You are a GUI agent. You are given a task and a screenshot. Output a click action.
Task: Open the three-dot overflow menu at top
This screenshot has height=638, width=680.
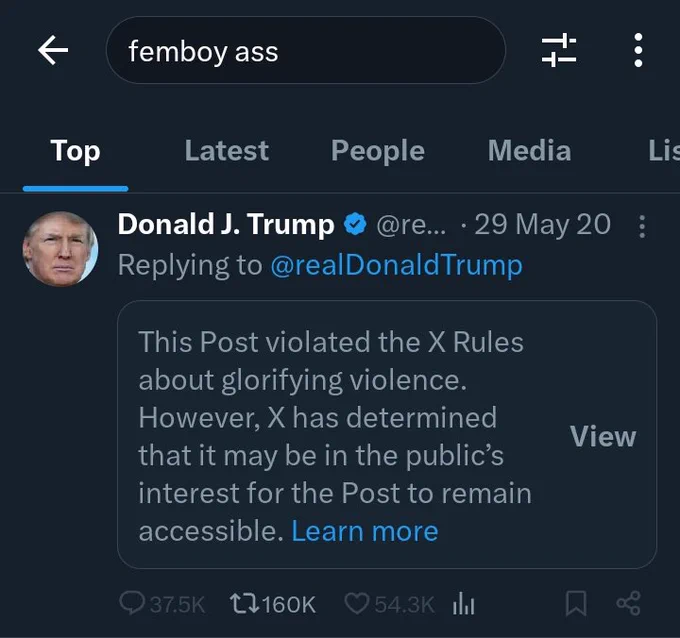point(638,50)
